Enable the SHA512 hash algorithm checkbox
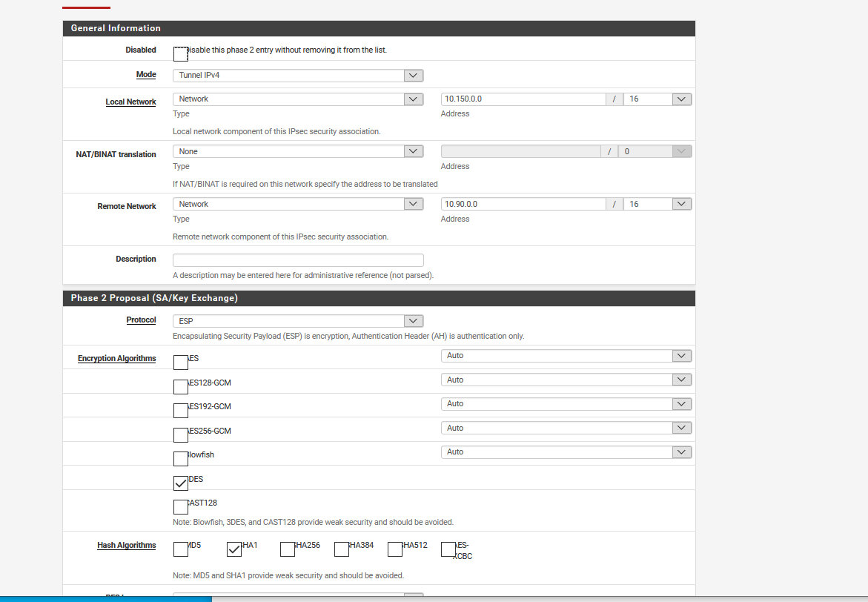 coord(394,549)
